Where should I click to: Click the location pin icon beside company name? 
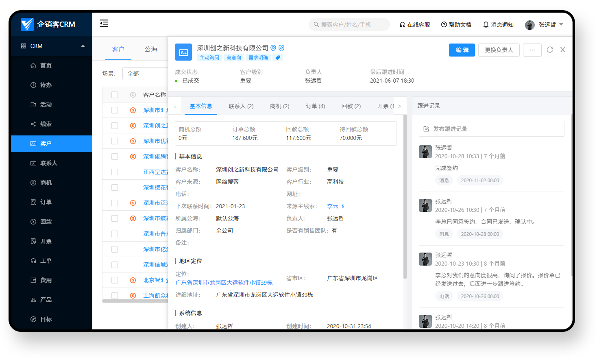coord(273,48)
